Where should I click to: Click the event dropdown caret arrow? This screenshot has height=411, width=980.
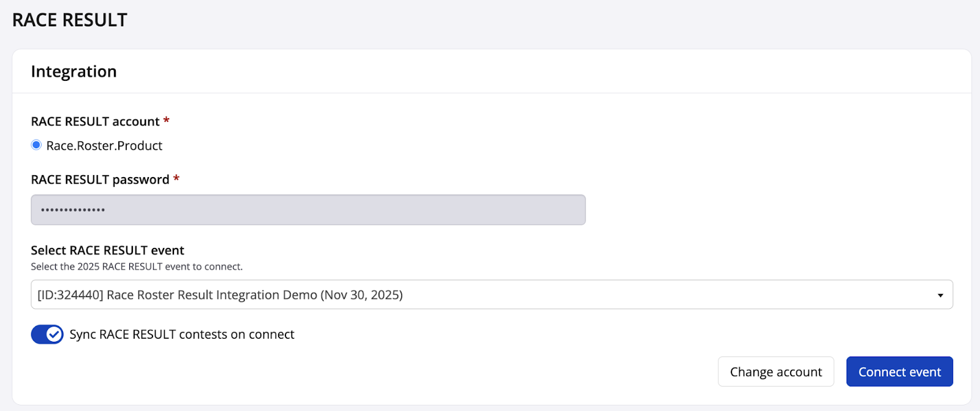940,295
